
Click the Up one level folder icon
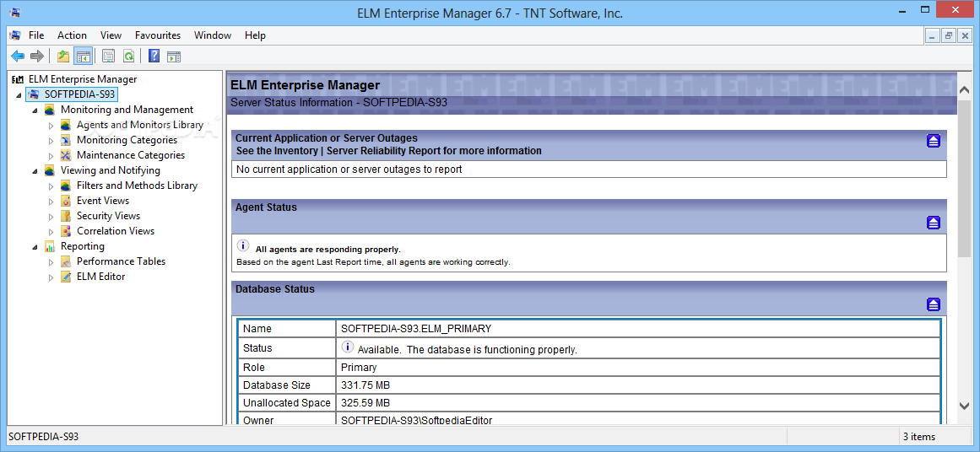(63, 56)
